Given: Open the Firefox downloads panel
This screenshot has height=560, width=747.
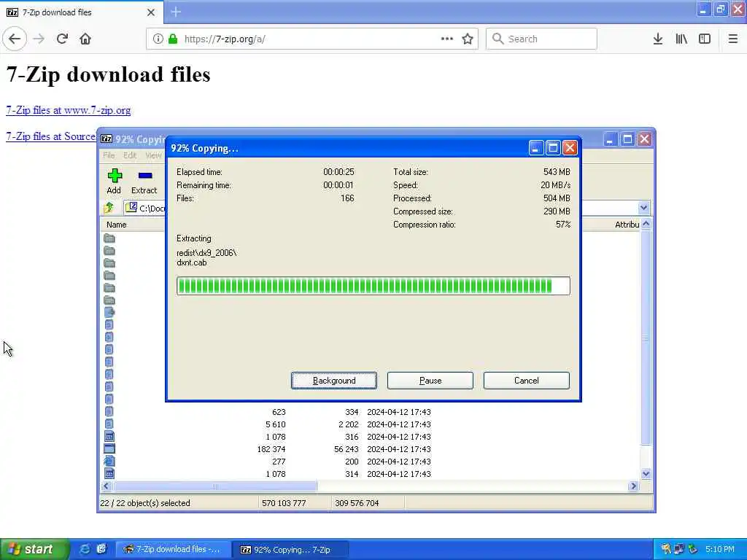Looking at the screenshot, I should (658, 39).
